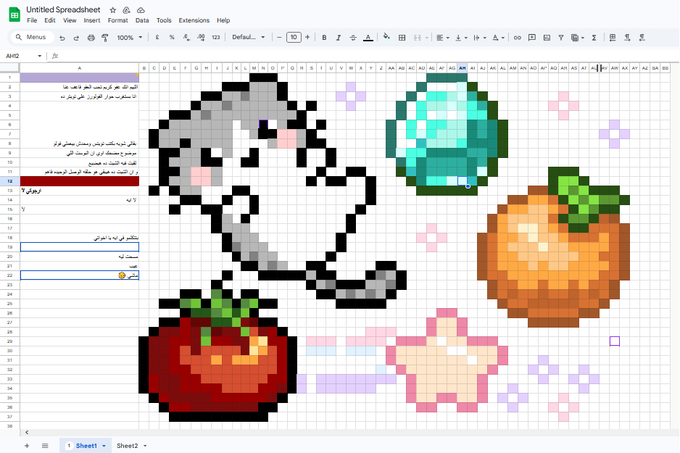Click the right-to-left sheet direction icon

(x=613, y=38)
